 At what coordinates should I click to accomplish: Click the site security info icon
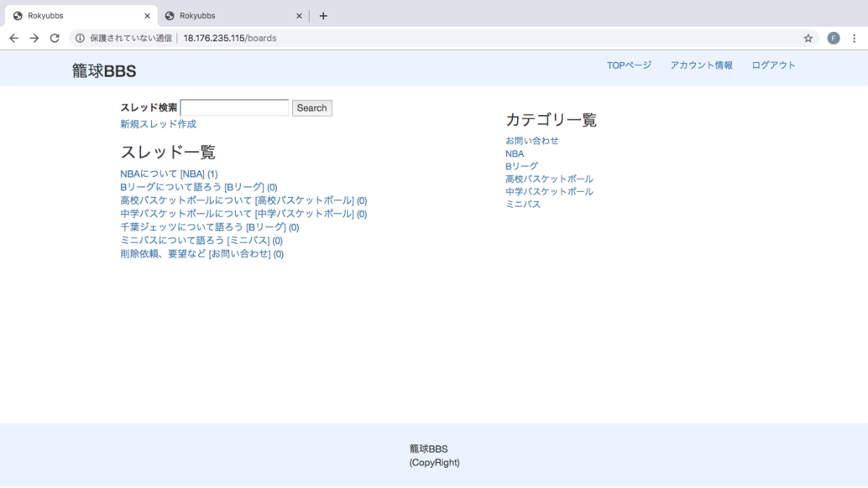(80, 38)
